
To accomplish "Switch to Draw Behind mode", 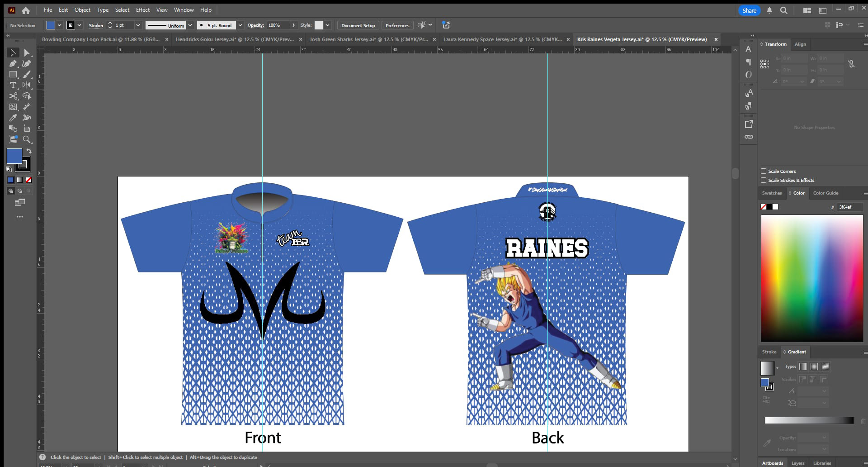I will [20, 191].
